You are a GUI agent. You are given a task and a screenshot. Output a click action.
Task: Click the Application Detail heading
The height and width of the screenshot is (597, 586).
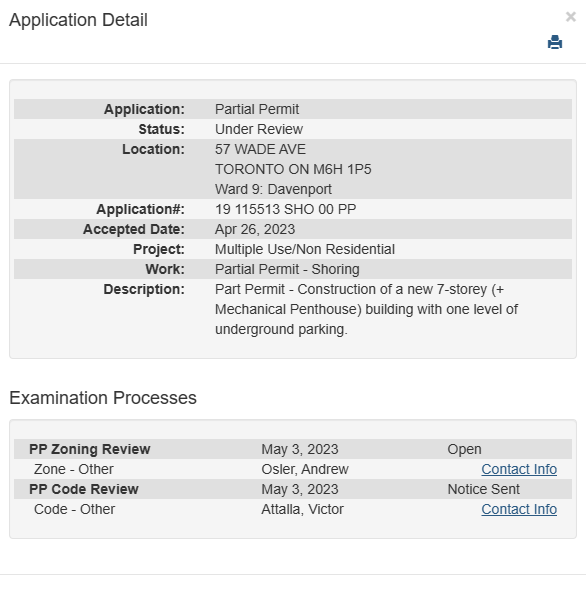point(78,20)
